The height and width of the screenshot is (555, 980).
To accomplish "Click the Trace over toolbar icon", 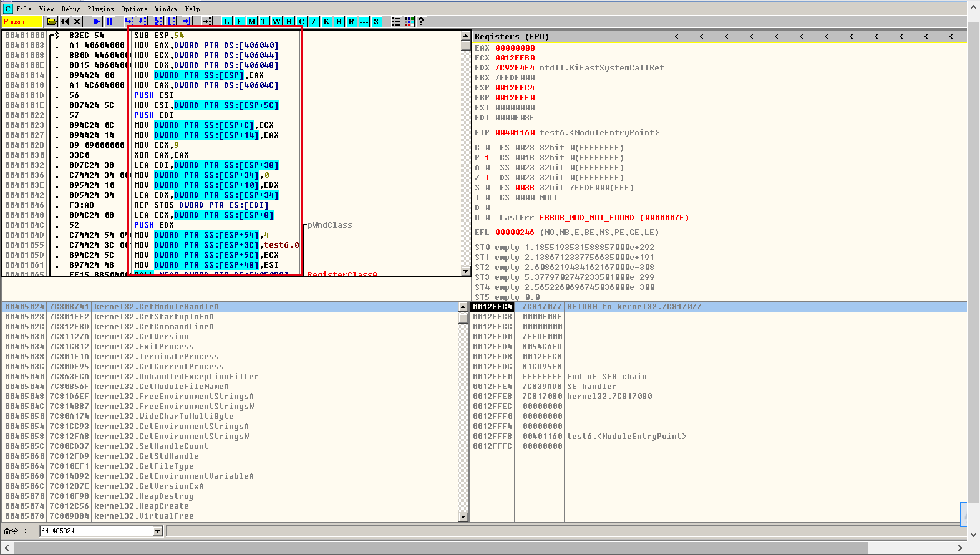I will (171, 21).
